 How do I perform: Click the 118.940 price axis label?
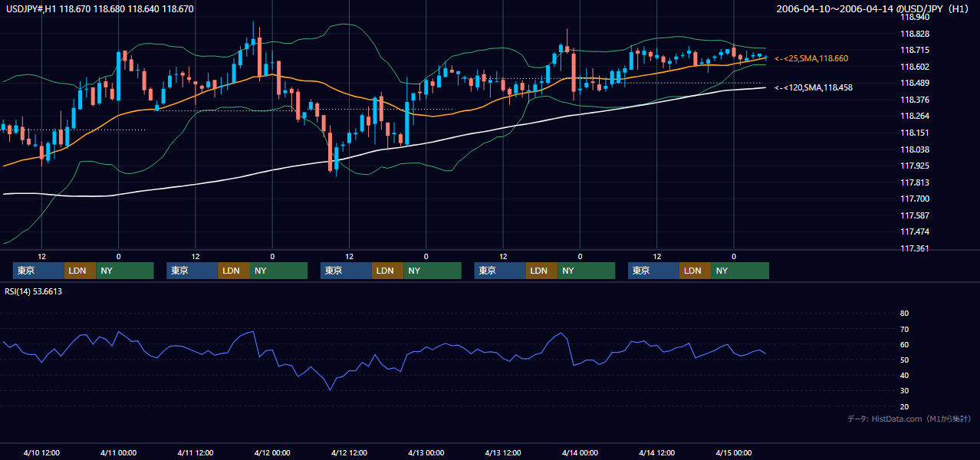coord(914,17)
